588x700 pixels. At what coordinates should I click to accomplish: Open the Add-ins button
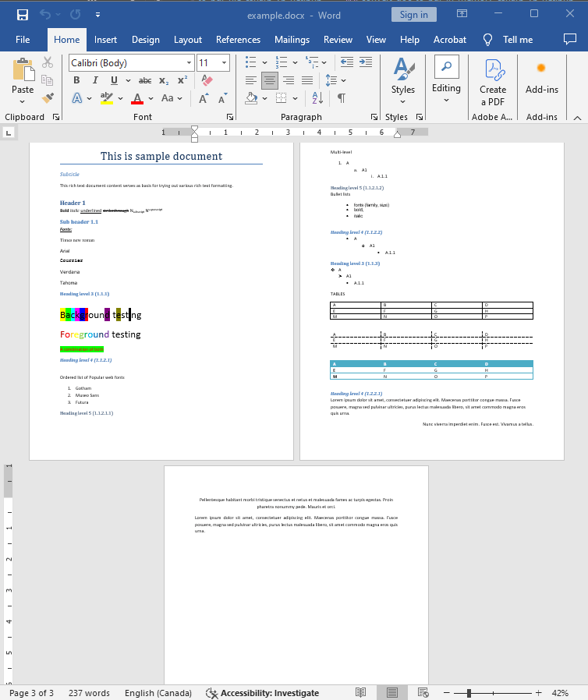[541, 77]
